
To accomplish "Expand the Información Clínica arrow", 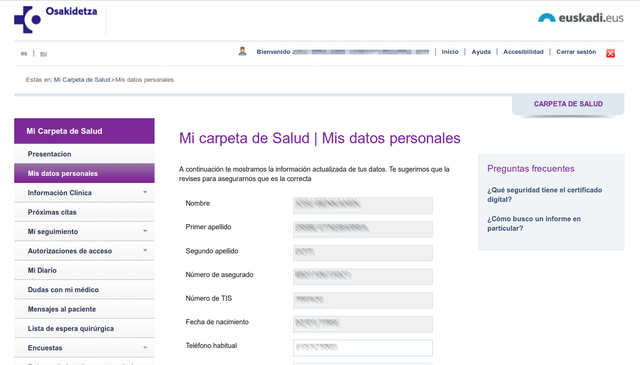I will click(x=145, y=192).
